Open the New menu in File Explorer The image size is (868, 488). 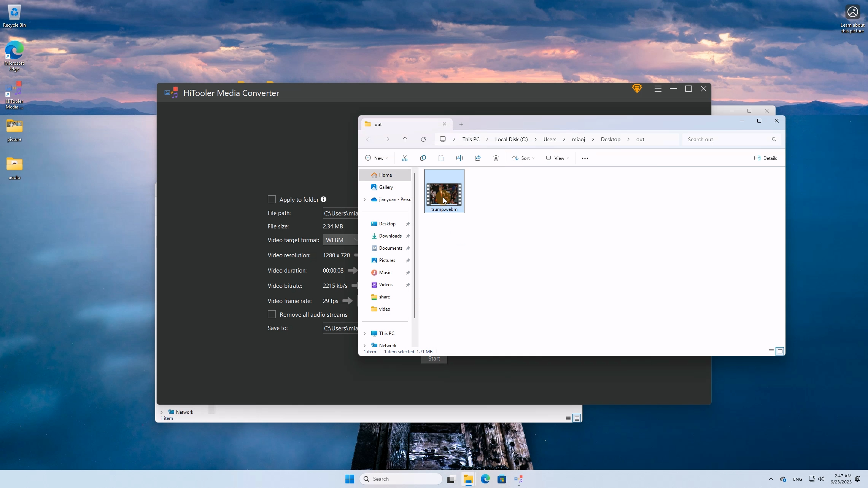[x=376, y=158]
